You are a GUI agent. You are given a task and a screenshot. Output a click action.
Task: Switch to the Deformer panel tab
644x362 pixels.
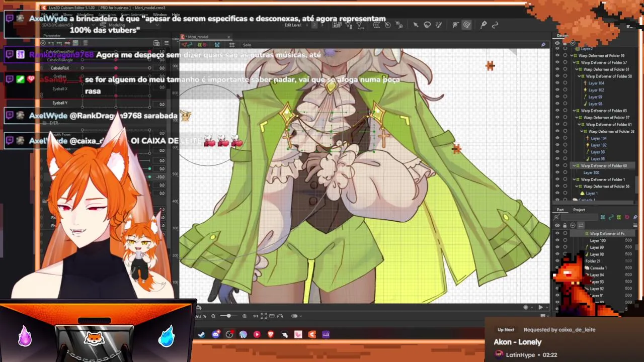click(562, 36)
